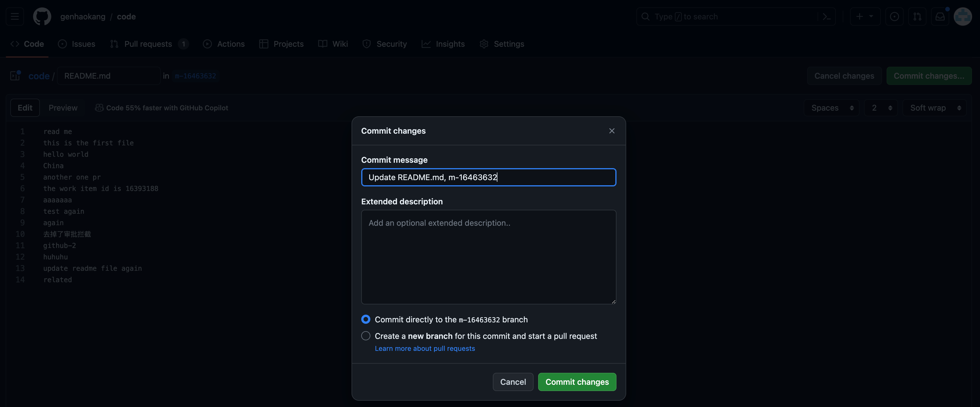980x407 pixels.
Task: Click the Extended description resize handle
Action: click(x=613, y=301)
